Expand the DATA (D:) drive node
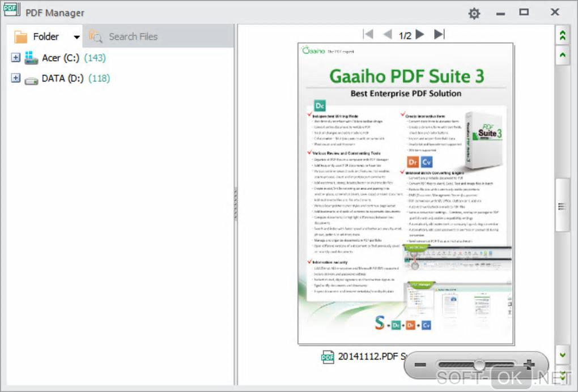The image size is (578, 392). pyautogui.click(x=15, y=78)
